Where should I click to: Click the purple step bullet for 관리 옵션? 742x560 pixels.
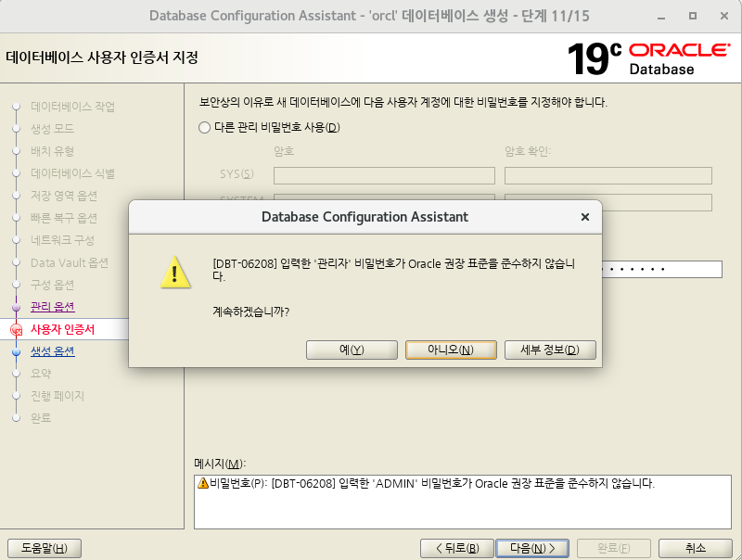tap(16, 308)
